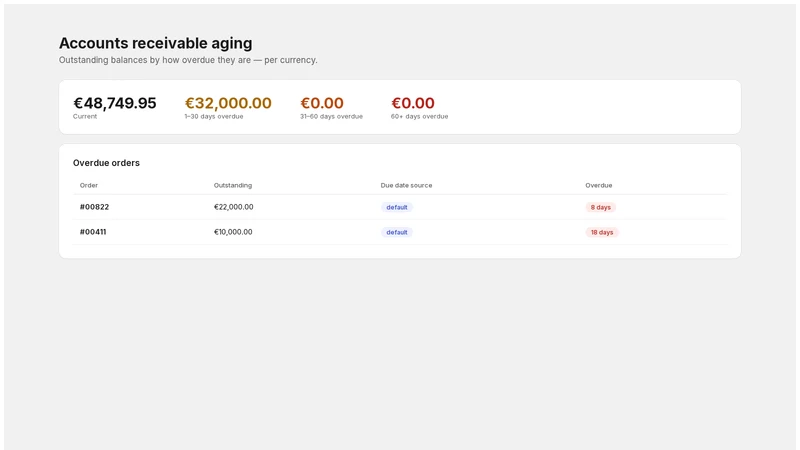Click the Current label under total
The image size is (800, 450).
coord(85,116)
